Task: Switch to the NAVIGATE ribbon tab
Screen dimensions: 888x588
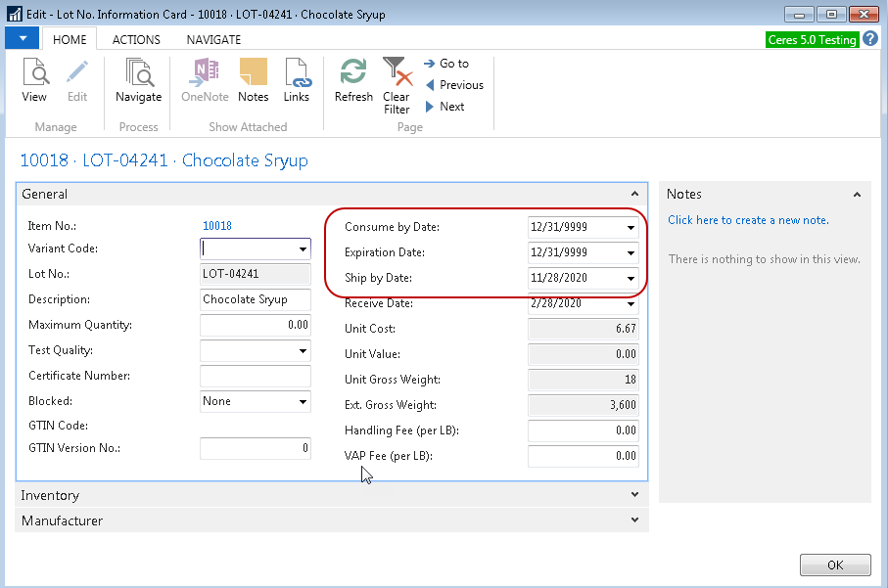Action: 213,40
